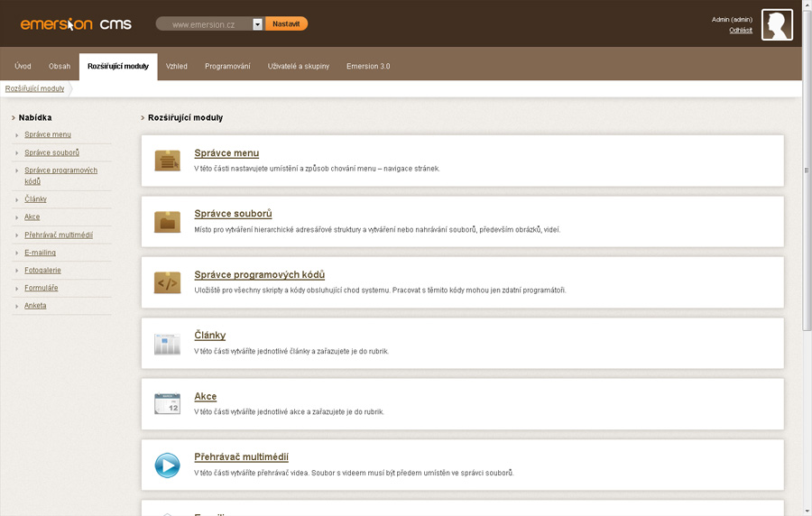Open the Anketa sidebar link
The image size is (812, 516).
click(x=35, y=306)
